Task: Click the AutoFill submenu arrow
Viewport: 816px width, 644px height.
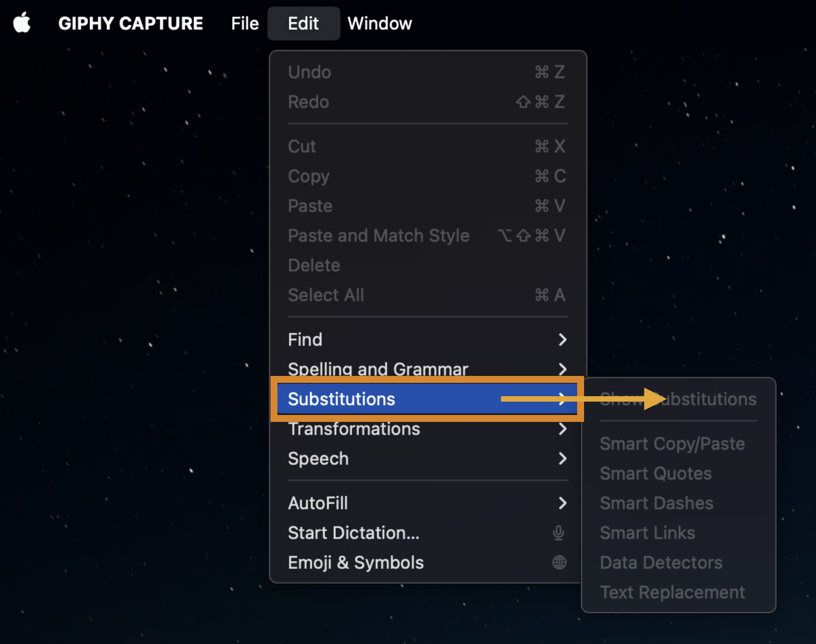Action: (562, 503)
